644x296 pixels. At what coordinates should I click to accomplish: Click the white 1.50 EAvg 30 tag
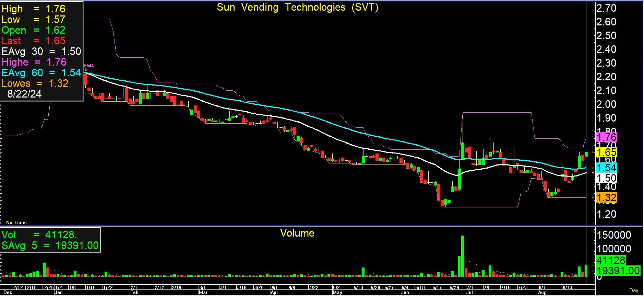click(x=606, y=178)
